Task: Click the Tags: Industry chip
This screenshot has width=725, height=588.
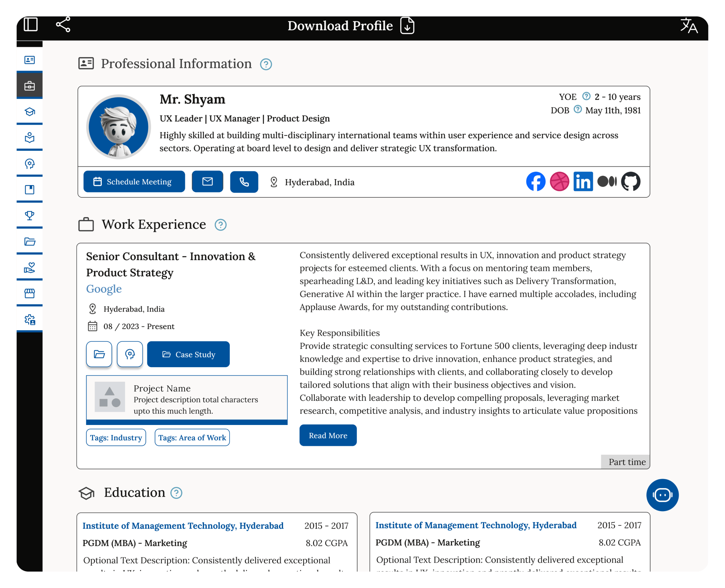Action: (x=116, y=438)
